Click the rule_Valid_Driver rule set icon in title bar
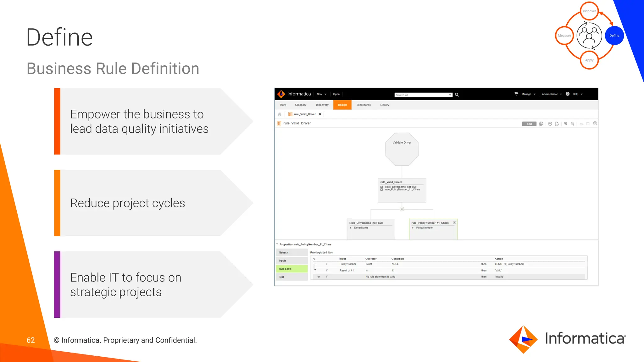644x362 pixels. [x=279, y=123]
